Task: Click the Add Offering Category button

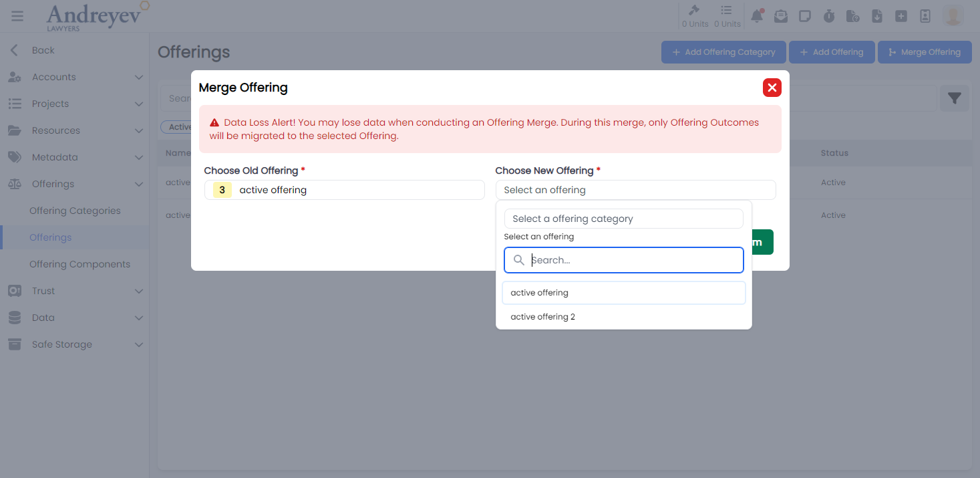Action: 723,51
